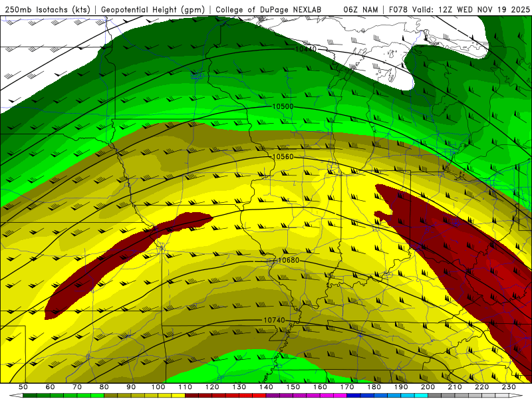Image resolution: width=532 pixels, height=399 pixels.
Task: Click the 150 value on the color scale
Action: 293,387
